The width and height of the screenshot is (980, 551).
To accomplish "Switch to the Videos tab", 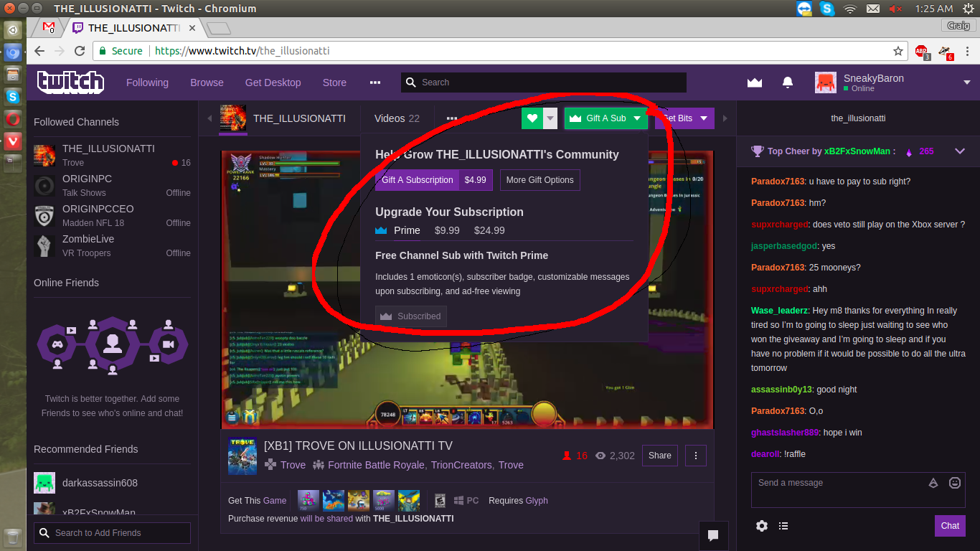I will pos(397,118).
